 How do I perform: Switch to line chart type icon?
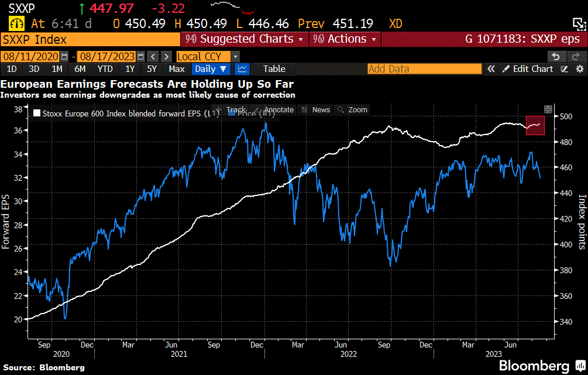pos(242,69)
